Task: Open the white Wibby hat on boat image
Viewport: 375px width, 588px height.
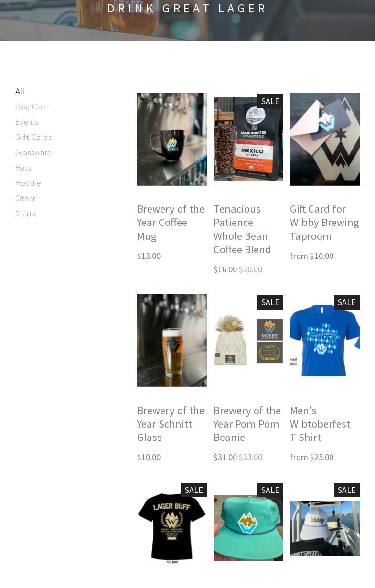Action: coord(325,528)
